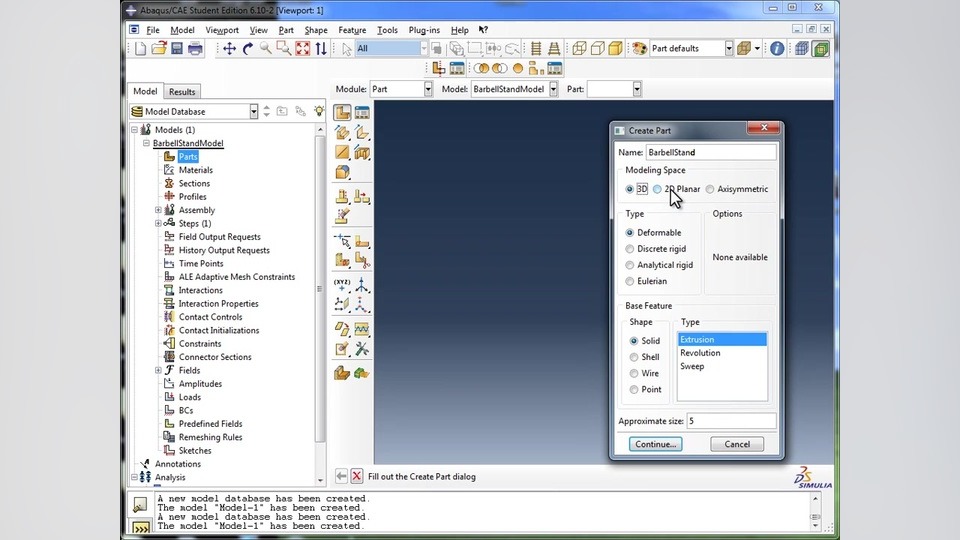960x540 pixels.
Task: Open the Part defaults color dropdown
Action: [x=729, y=49]
